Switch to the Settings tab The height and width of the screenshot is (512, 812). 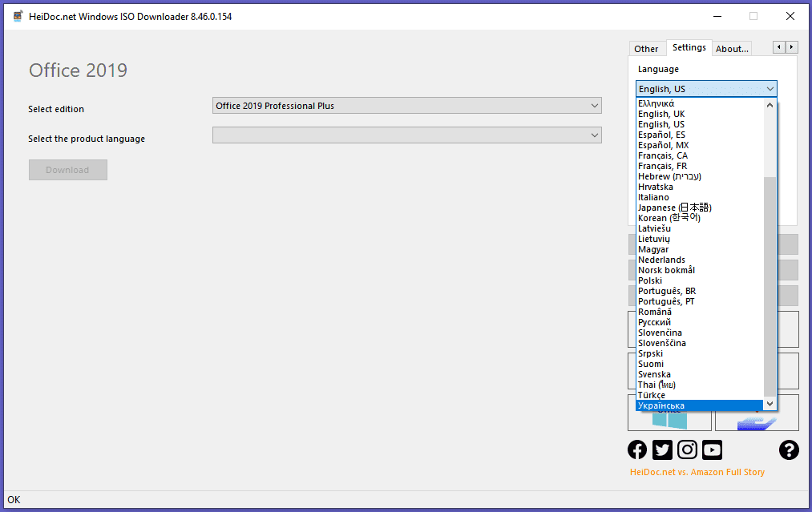(x=689, y=47)
